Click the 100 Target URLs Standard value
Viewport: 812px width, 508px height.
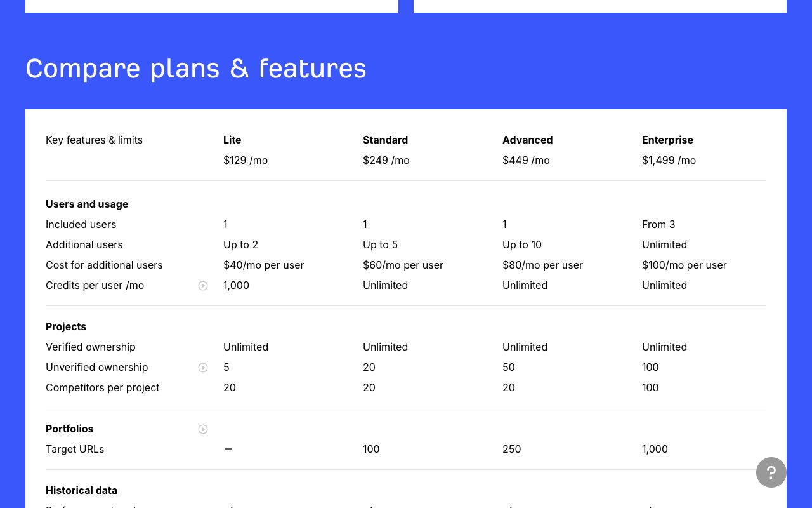(371, 449)
